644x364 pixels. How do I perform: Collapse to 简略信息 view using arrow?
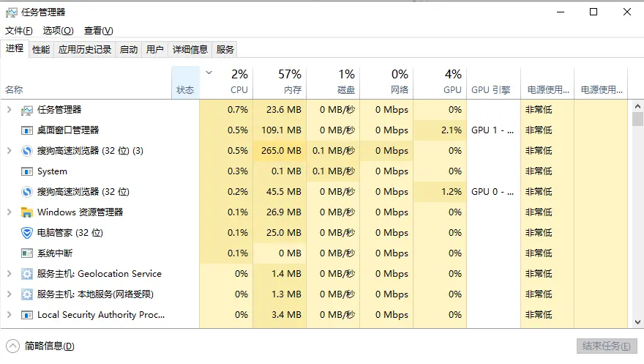coord(12,346)
